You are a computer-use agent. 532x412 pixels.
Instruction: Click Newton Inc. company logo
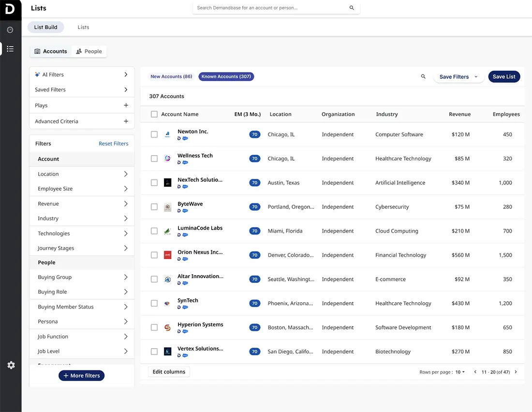[168, 134]
